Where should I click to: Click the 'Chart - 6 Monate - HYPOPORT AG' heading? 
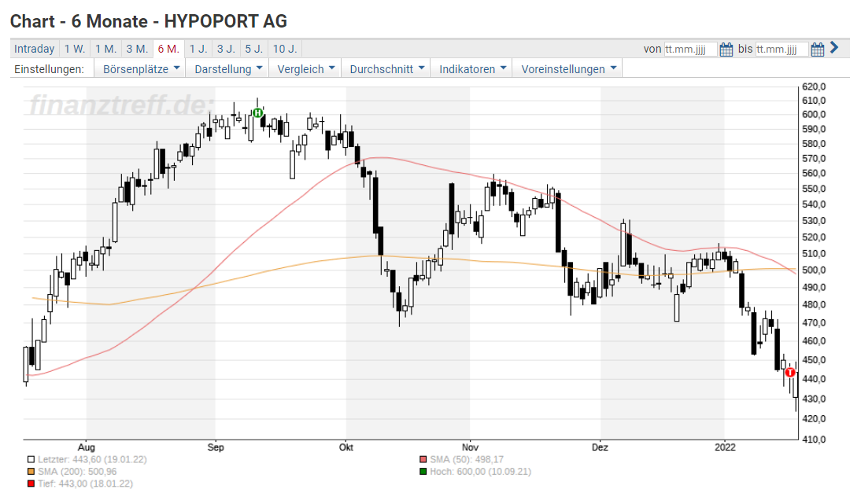(x=149, y=21)
